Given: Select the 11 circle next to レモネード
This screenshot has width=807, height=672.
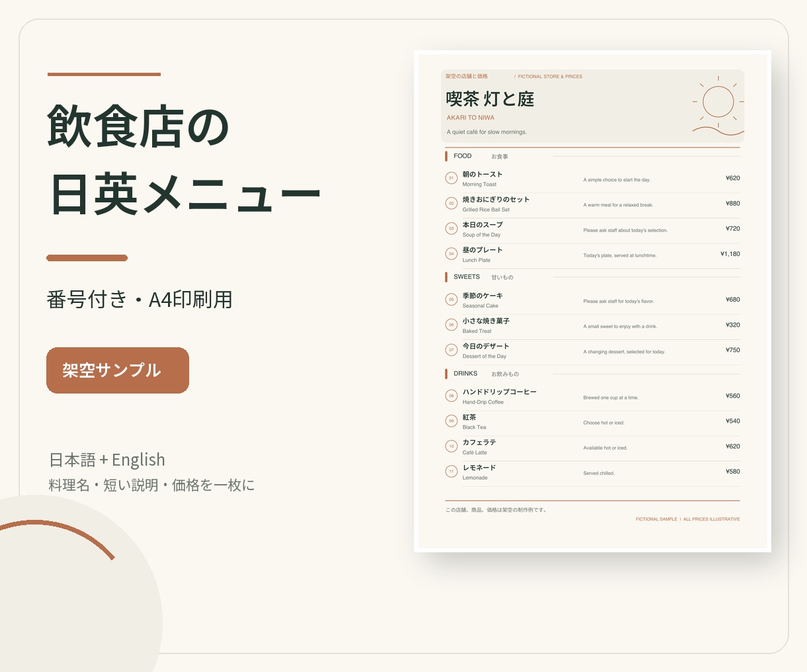Looking at the screenshot, I should [x=452, y=472].
